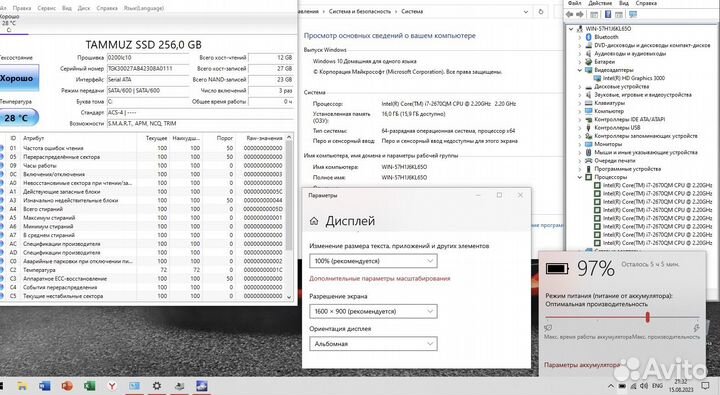
Task: Open Word from the taskbar
Action: tap(45, 386)
